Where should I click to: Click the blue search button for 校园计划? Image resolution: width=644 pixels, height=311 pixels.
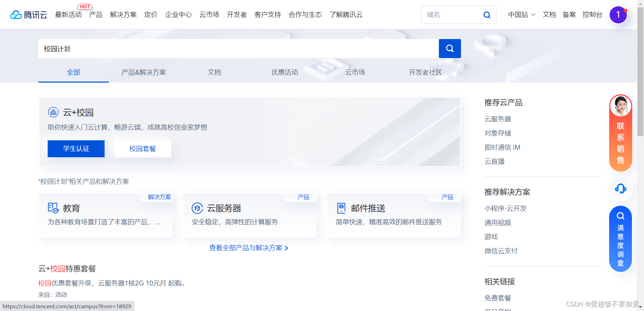click(x=450, y=48)
